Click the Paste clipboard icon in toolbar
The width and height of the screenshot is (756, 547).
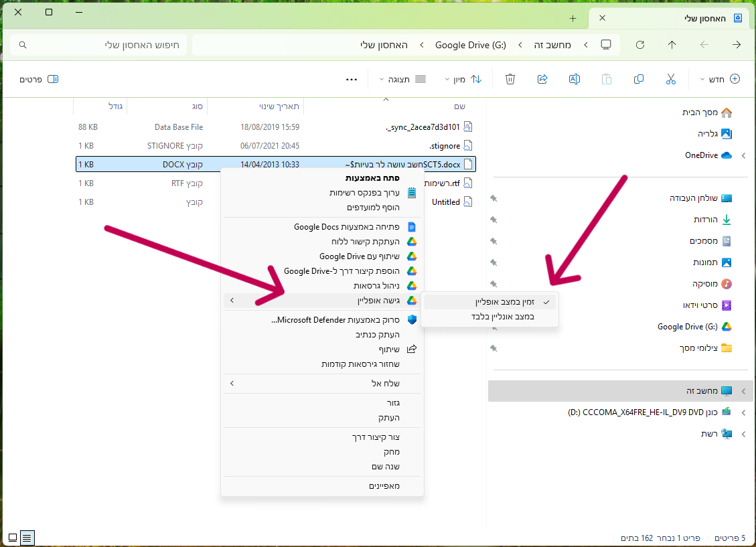pos(607,79)
